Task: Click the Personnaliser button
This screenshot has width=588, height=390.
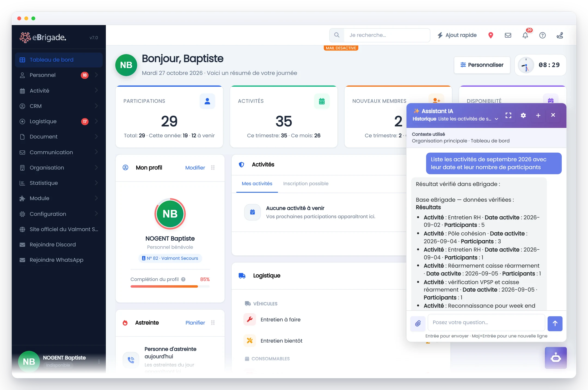Action: coord(482,65)
